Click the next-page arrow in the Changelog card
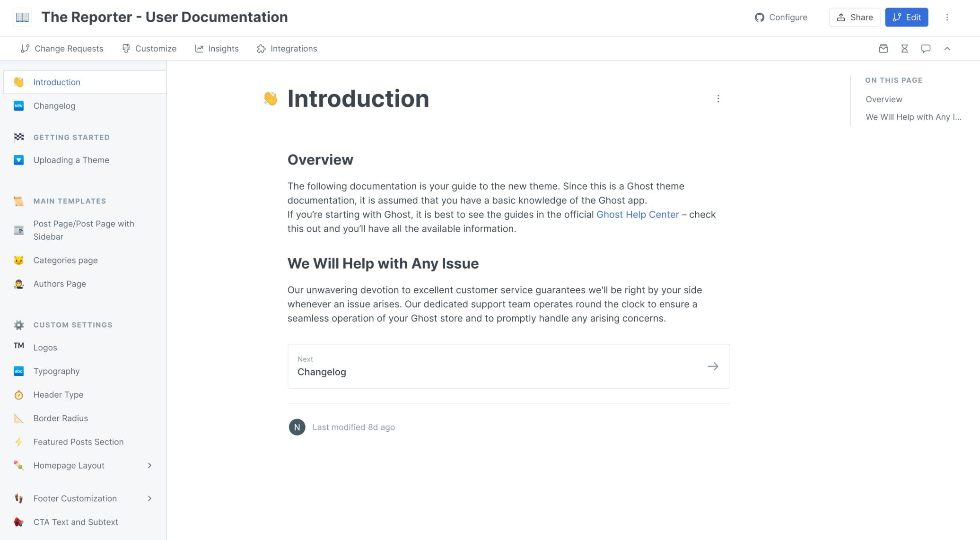This screenshot has height=540, width=980. [x=712, y=366]
